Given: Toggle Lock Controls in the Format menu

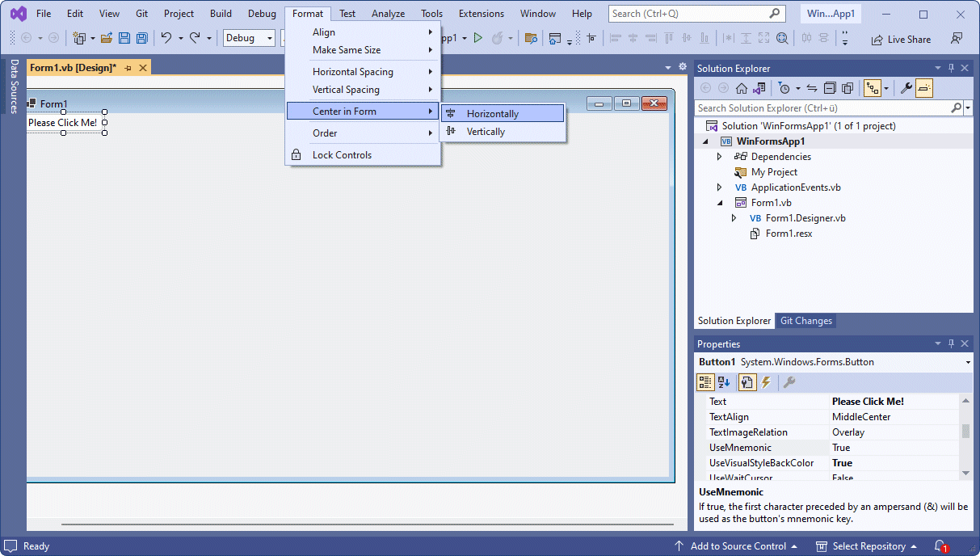Looking at the screenshot, I should [x=342, y=155].
